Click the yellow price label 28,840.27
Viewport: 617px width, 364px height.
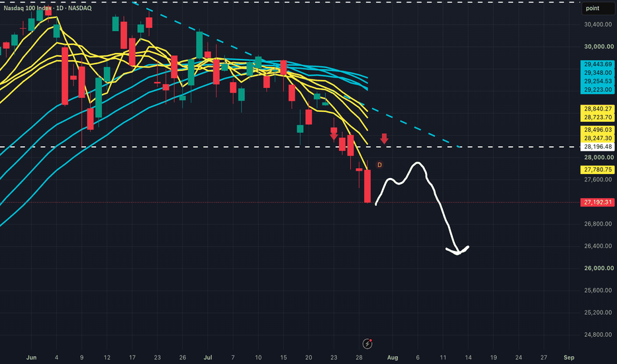[x=597, y=109]
